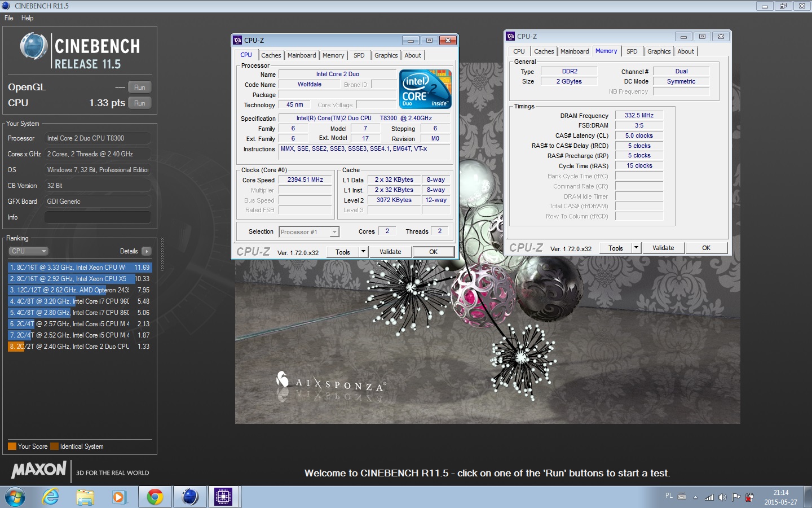Image resolution: width=812 pixels, height=508 pixels.
Task: Select ranking row 1 Xeon 3.33 GHz
Action: pyautogui.click(x=80, y=268)
